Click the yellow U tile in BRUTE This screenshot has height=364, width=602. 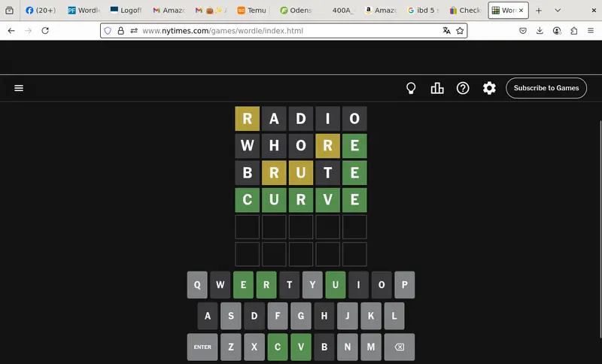pos(301,173)
